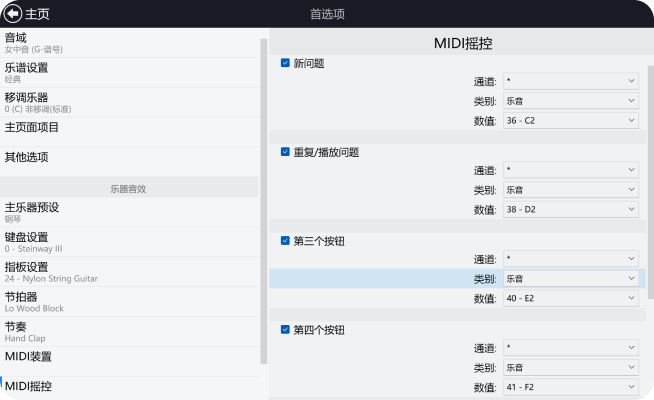This screenshot has height=400, width=654.
Task: Open 指板设置 Nylon String Guitar item
Action: tap(130, 272)
